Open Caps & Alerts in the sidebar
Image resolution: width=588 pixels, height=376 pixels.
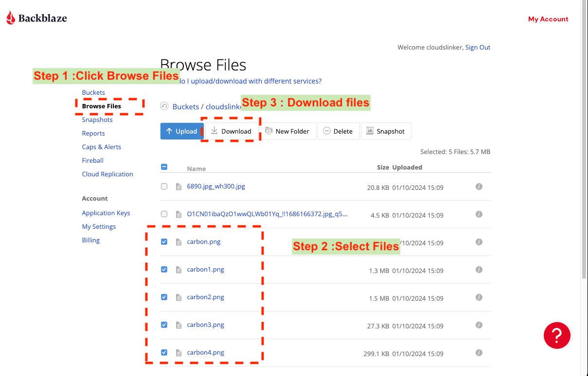click(102, 147)
